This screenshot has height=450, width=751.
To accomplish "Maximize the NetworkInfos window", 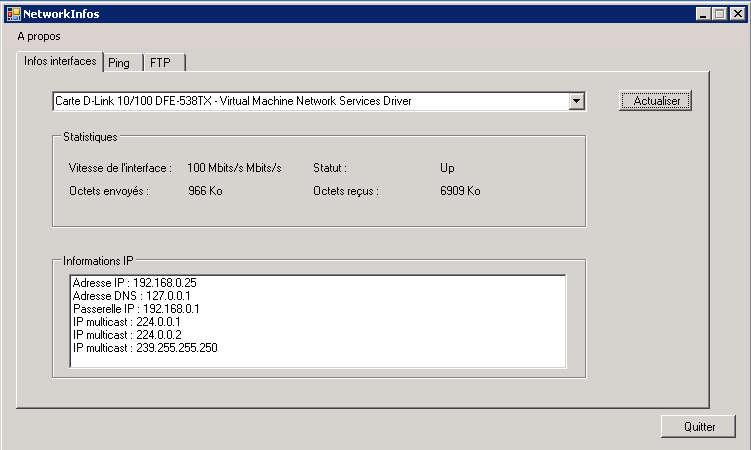I will click(718, 14).
